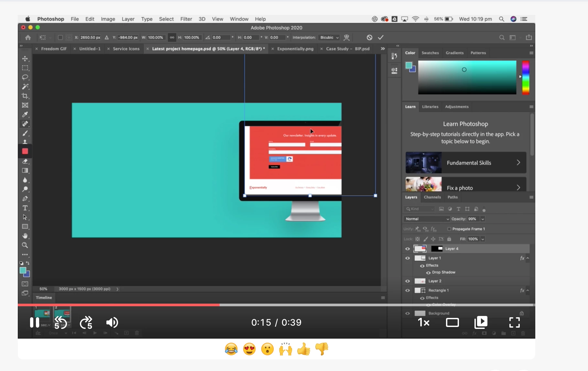The image size is (588, 371).
Task: Select the Gradient tool
Action: pyautogui.click(x=25, y=171)
